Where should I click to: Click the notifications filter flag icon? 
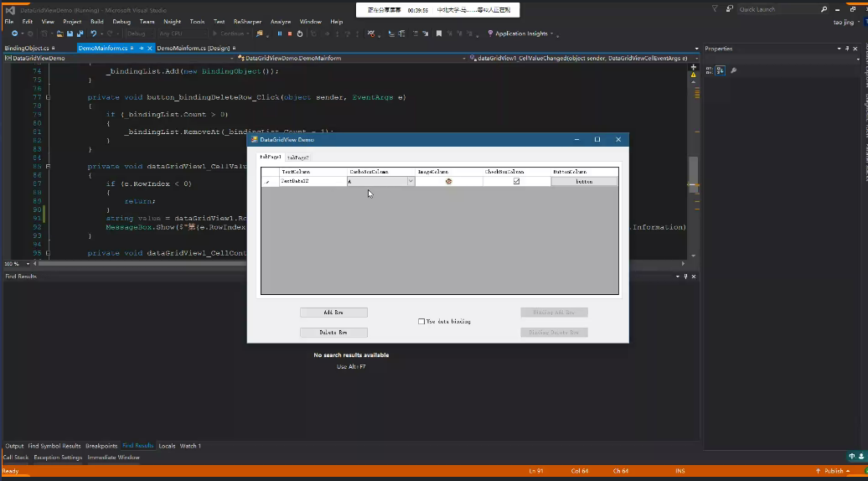[715, 9]
